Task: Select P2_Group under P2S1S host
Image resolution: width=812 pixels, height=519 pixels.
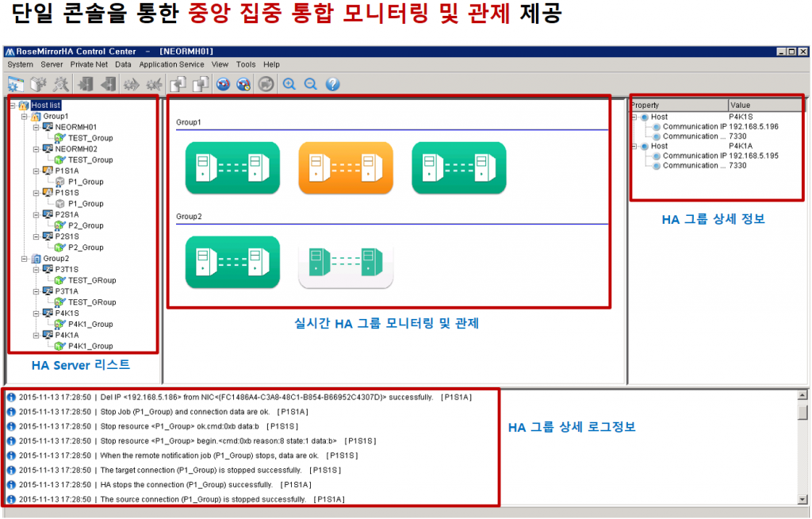Action: coord(86,248)
